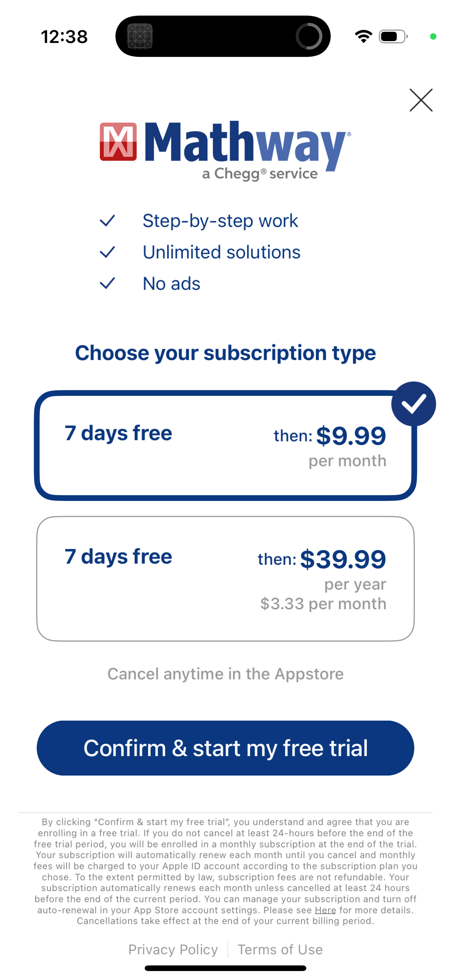Tap 'Cancel anytime in the Appstore' text
Screen dimensions: 451x980
225,674
